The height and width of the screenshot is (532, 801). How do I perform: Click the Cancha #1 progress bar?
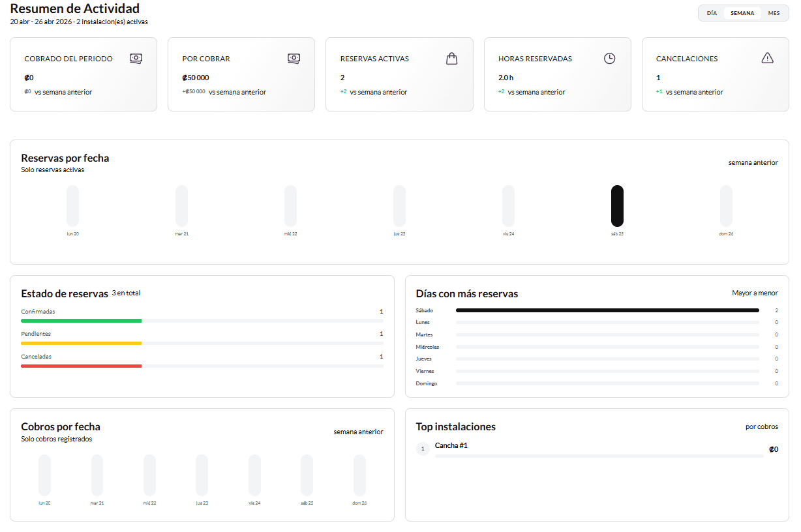pos(599,456)
